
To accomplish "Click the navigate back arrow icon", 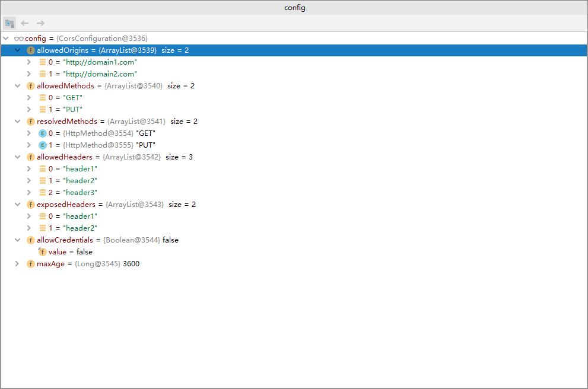I will tap(25, 23).
